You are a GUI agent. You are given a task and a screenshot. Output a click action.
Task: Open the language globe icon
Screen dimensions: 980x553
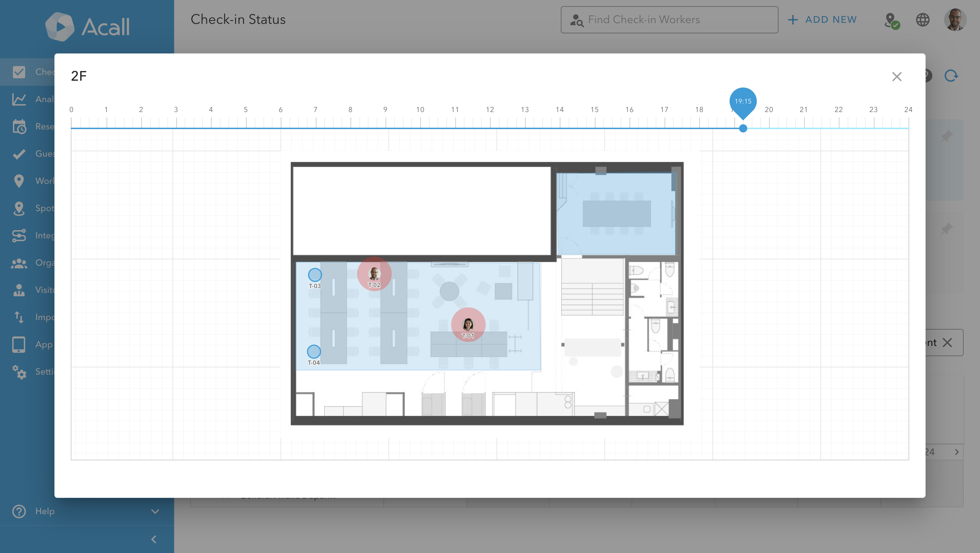coord(922,20)
